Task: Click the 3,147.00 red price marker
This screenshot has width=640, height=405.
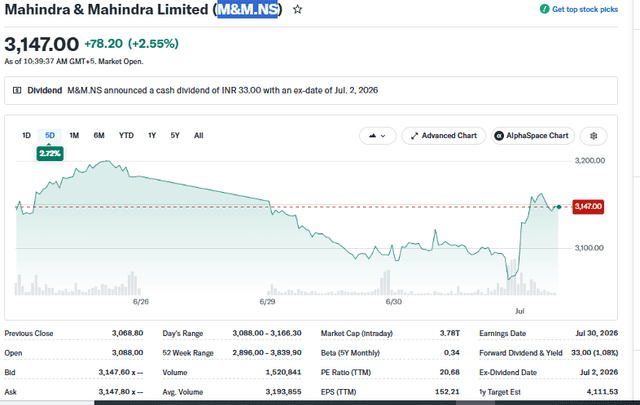Action: (x=588, y=207)
